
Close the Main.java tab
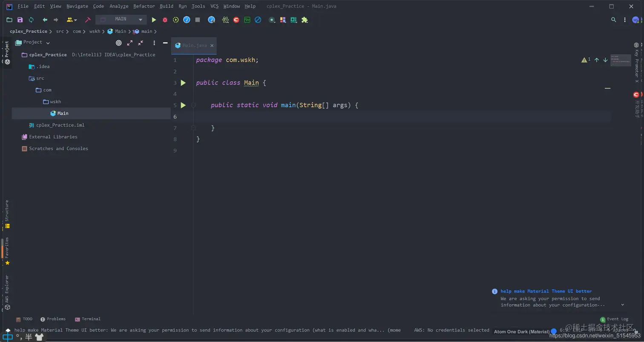tap(212, 46)
